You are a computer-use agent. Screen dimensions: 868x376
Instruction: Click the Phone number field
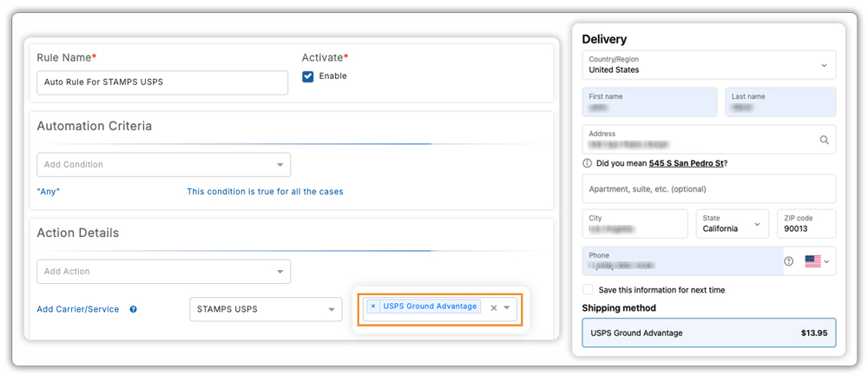681,261
